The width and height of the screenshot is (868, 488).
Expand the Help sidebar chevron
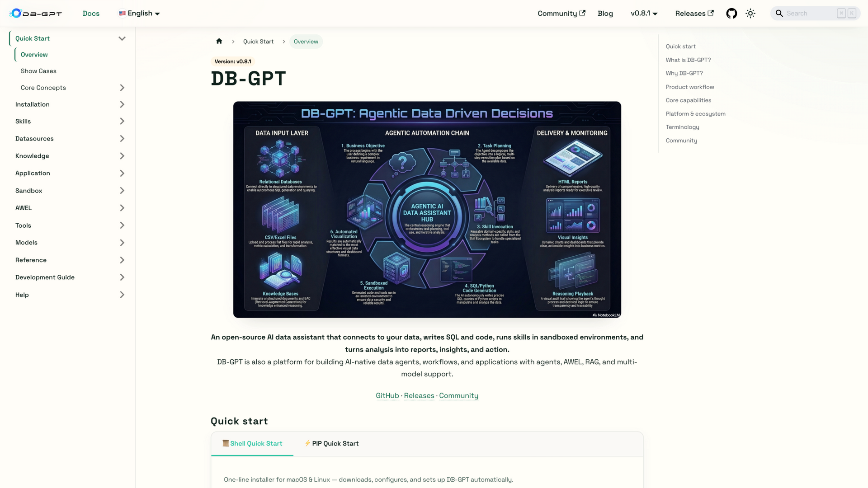click(122, 295)
